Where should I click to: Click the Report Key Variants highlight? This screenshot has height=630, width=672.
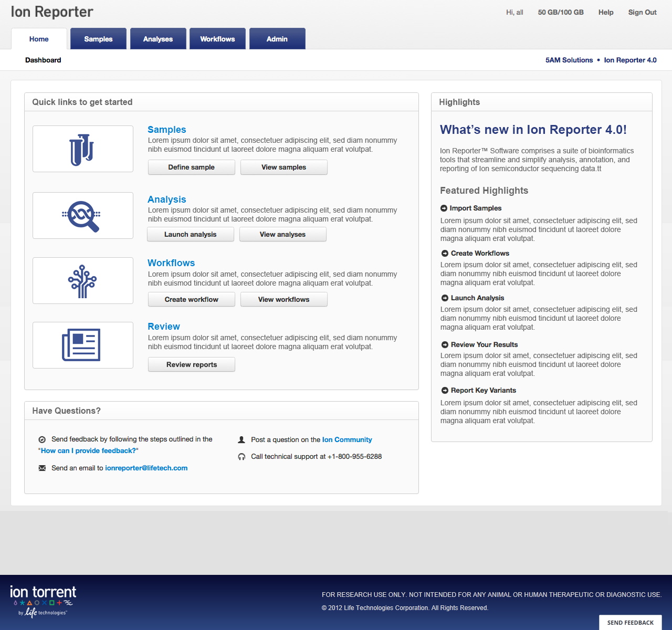pyautogui.click(x=484, y=391)
